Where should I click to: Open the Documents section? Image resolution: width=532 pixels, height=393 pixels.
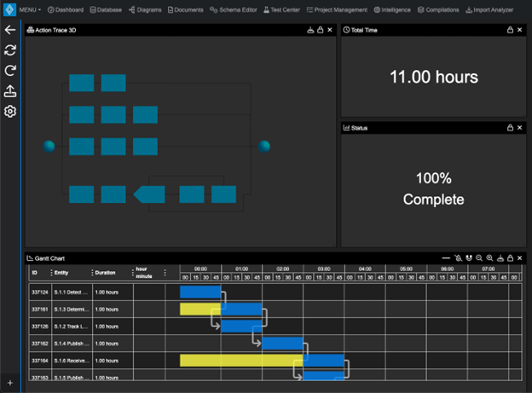point(186,10)
